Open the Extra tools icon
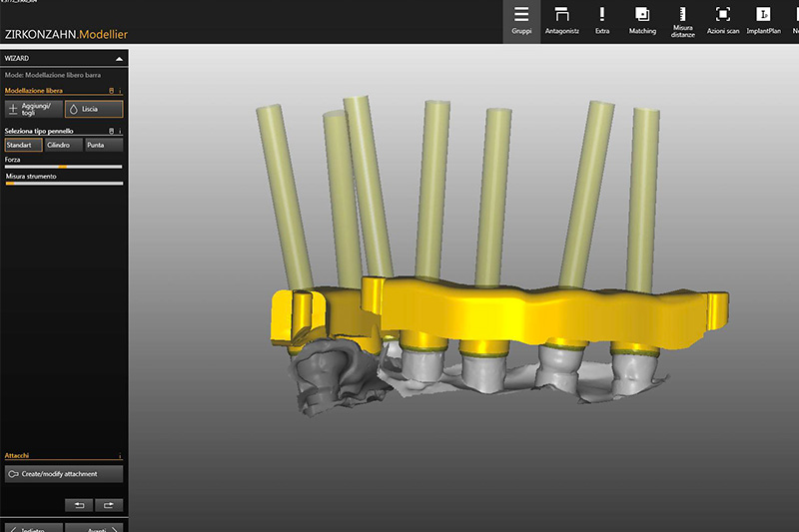The width and height of the screenshot is (799, 532). point(602,21)
